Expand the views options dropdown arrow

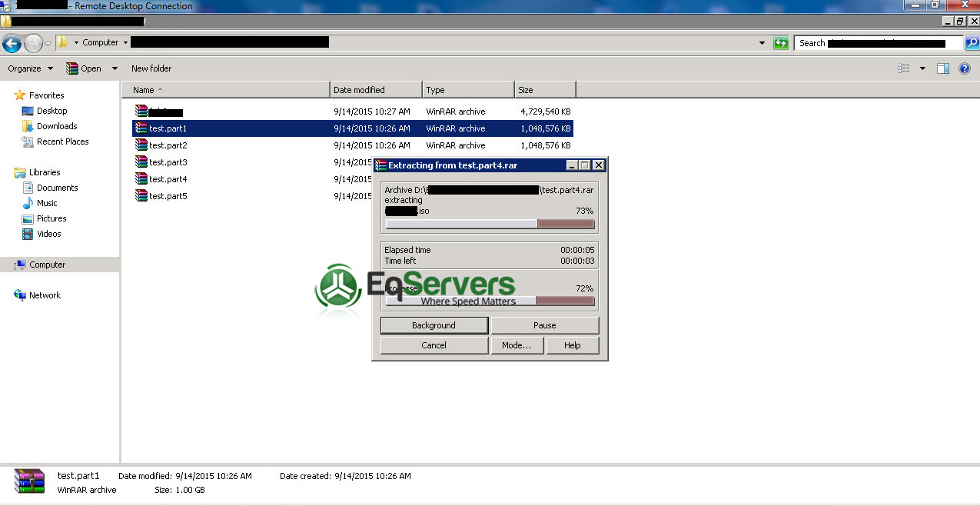point(923,68)
